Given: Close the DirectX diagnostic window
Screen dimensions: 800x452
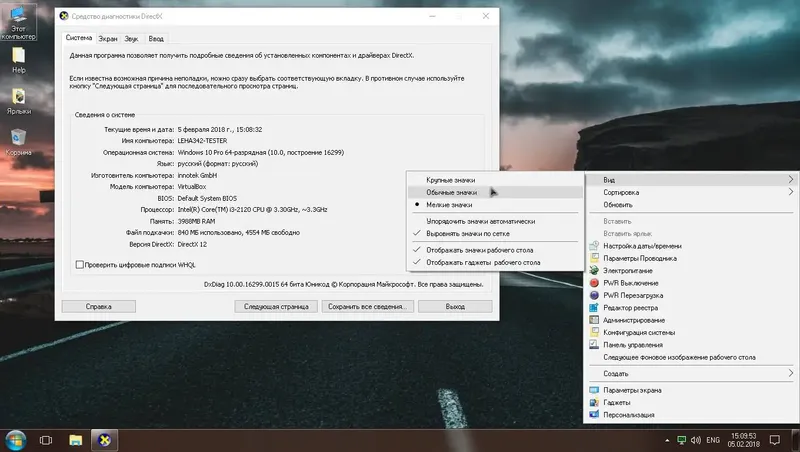Looking at the screenshot, I should [x=486, y=16].
